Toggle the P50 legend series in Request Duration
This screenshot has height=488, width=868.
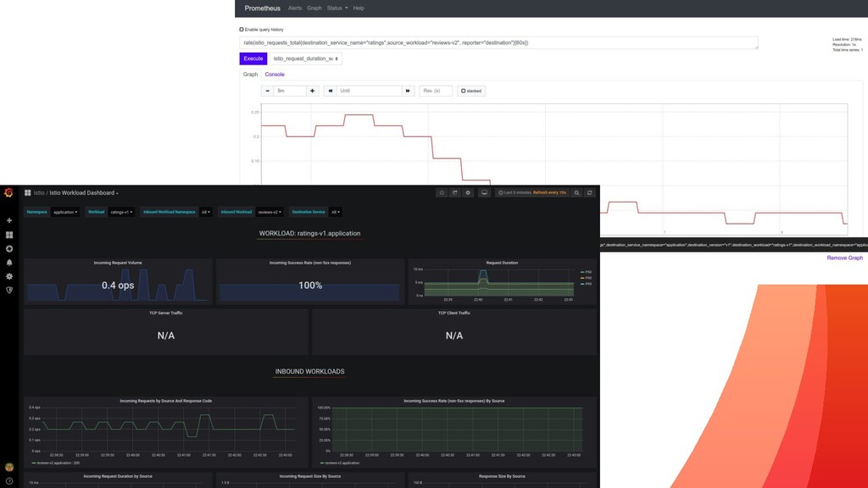[587, 272]
